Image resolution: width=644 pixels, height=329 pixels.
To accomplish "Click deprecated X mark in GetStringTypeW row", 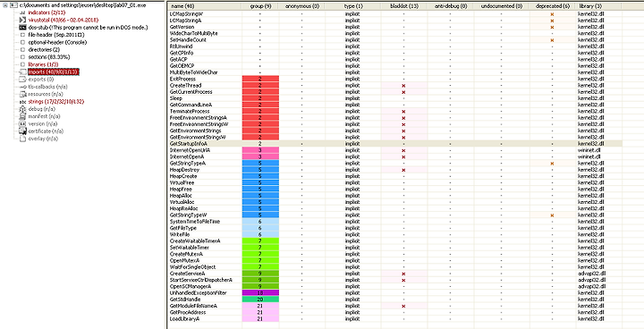I will point(552,215).
